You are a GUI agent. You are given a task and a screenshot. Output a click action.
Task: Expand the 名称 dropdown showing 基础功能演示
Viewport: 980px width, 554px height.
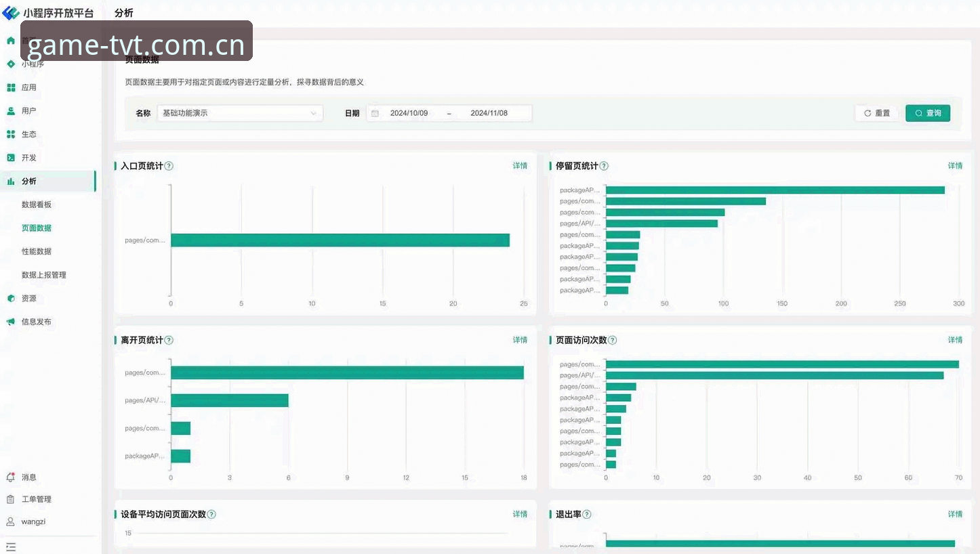click(240, 113)
